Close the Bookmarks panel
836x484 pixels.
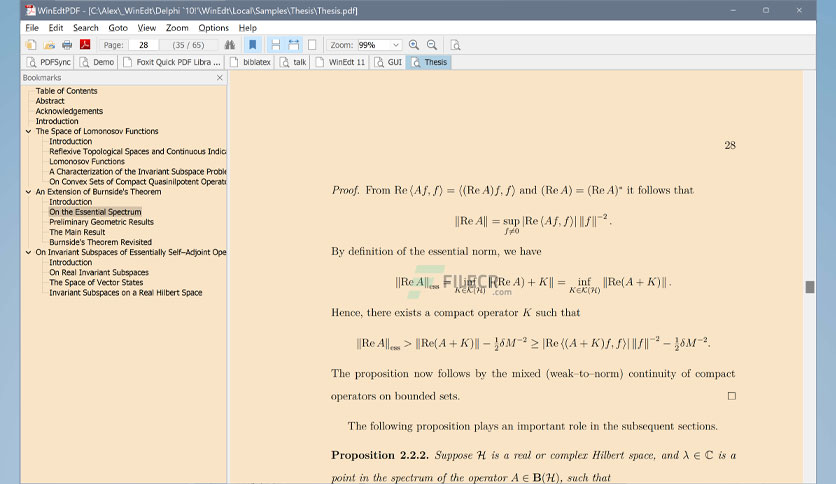coord(220,78)
